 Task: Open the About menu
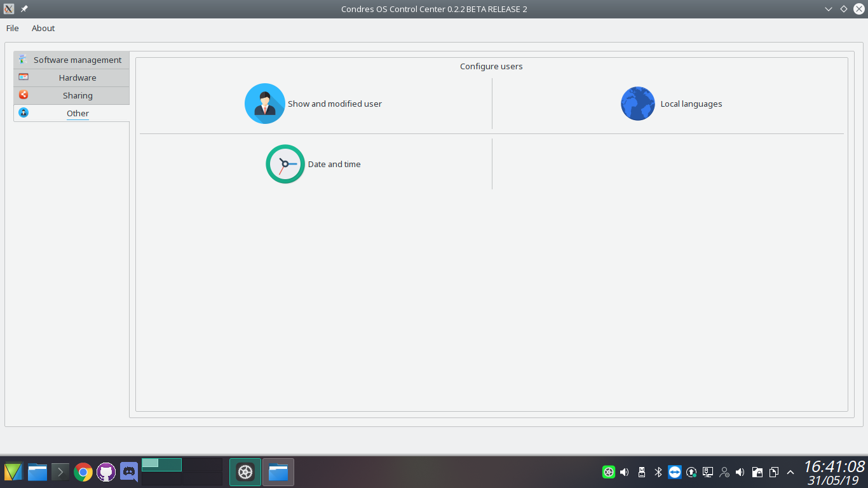click(43, 28)
